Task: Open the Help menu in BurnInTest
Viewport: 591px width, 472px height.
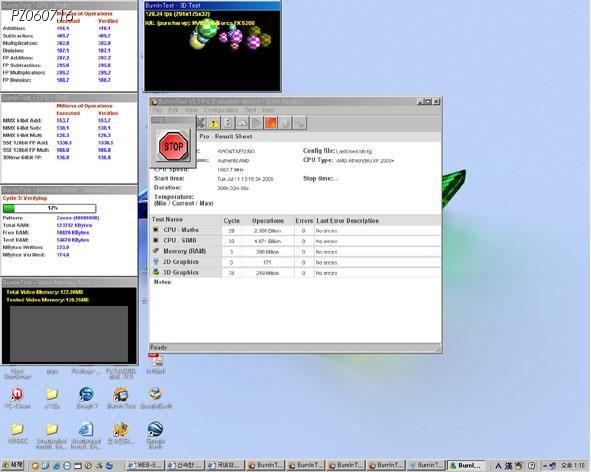Action: pyautogui.click(x=268, y=110)
